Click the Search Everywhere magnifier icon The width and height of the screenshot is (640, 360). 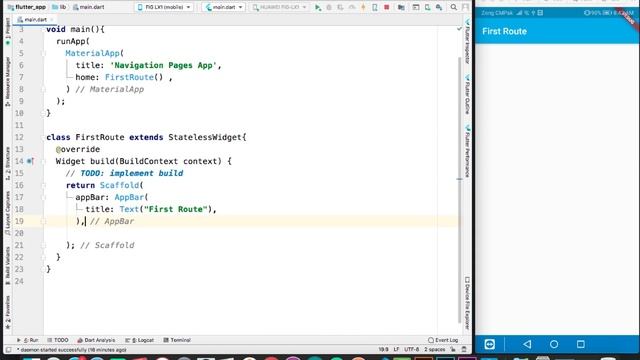tap(453, 7)
